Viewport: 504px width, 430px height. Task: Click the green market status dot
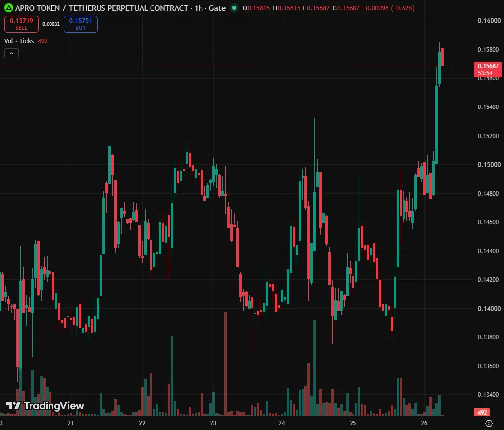[234, 8]
